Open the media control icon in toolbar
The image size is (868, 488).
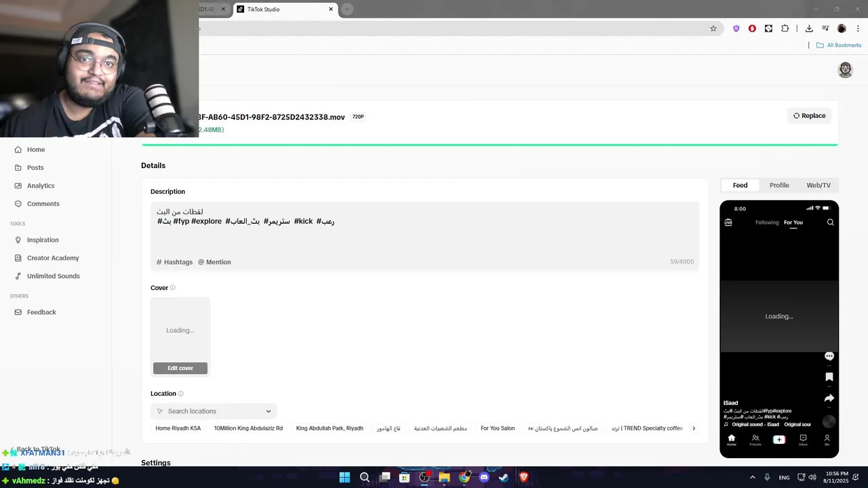(825, 28)
